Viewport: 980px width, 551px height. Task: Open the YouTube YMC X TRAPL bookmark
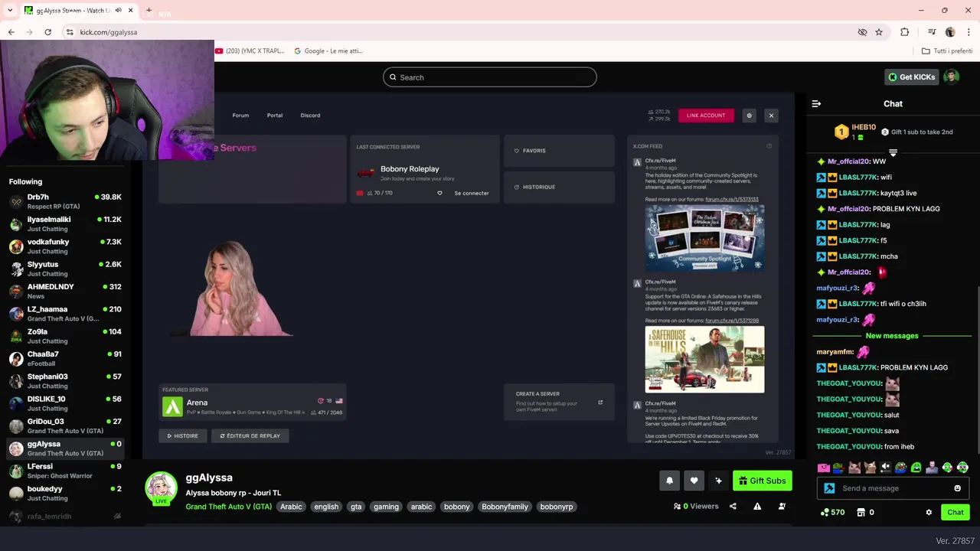pos(250,51)
